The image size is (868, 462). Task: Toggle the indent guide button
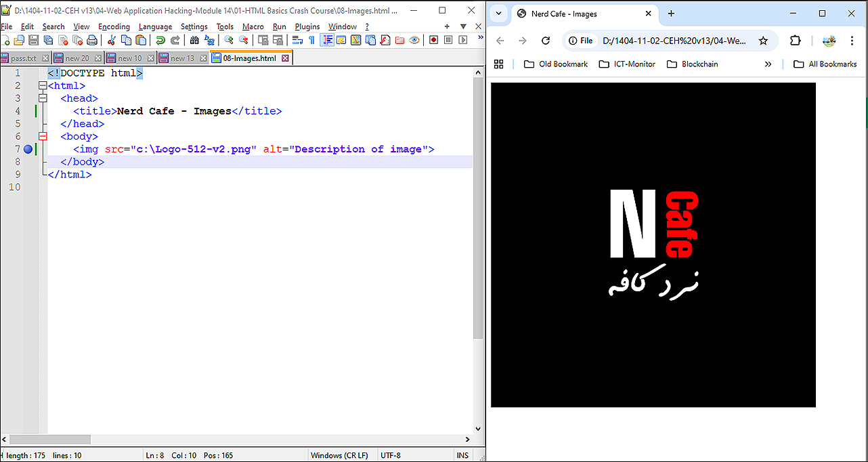coord(327,41)
